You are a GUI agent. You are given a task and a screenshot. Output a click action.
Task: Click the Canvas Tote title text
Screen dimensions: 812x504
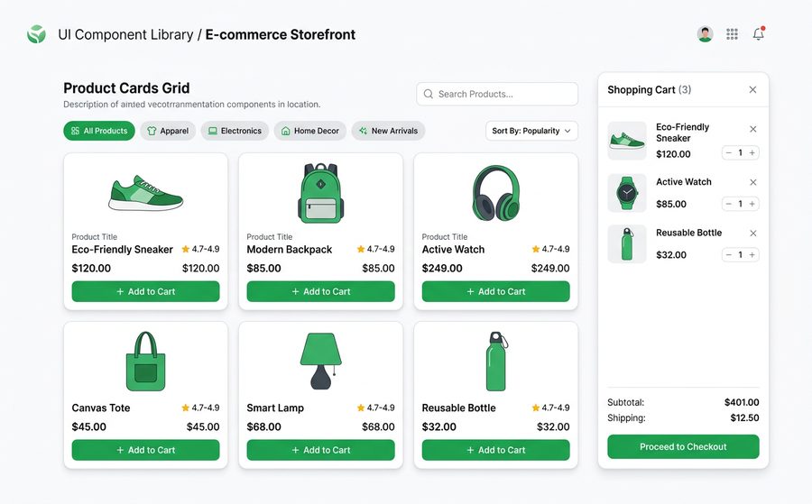(101, 408)
